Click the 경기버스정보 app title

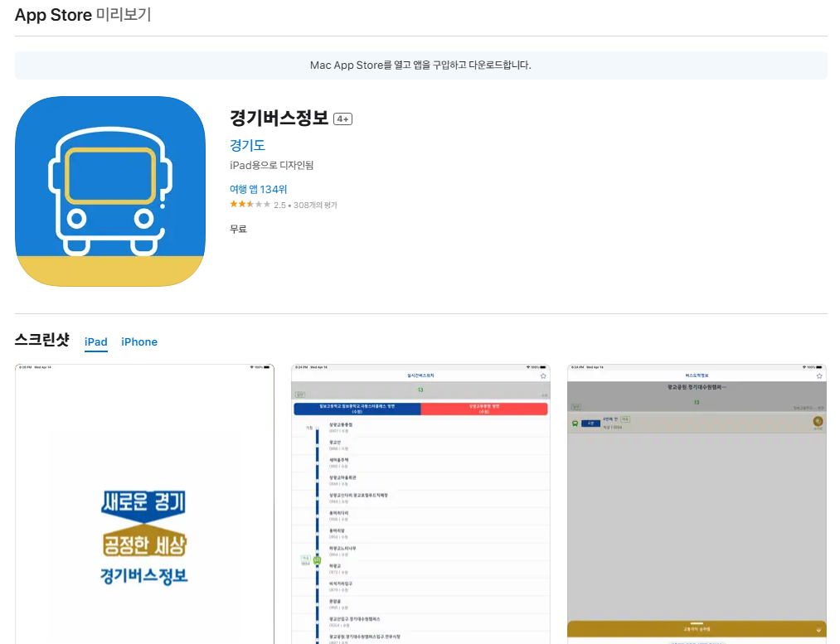[x=279, y=118]
